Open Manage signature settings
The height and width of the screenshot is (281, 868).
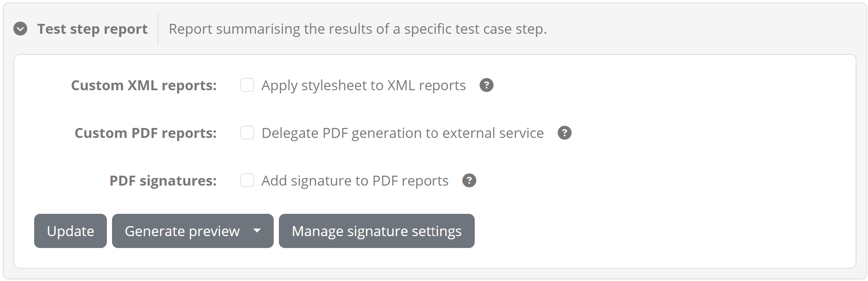[377, 231]
